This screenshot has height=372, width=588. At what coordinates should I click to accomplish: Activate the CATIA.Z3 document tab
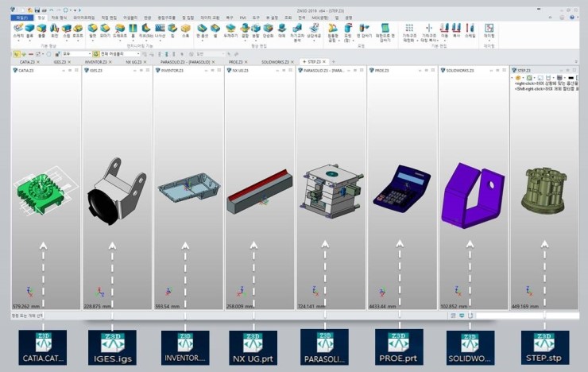27,62
